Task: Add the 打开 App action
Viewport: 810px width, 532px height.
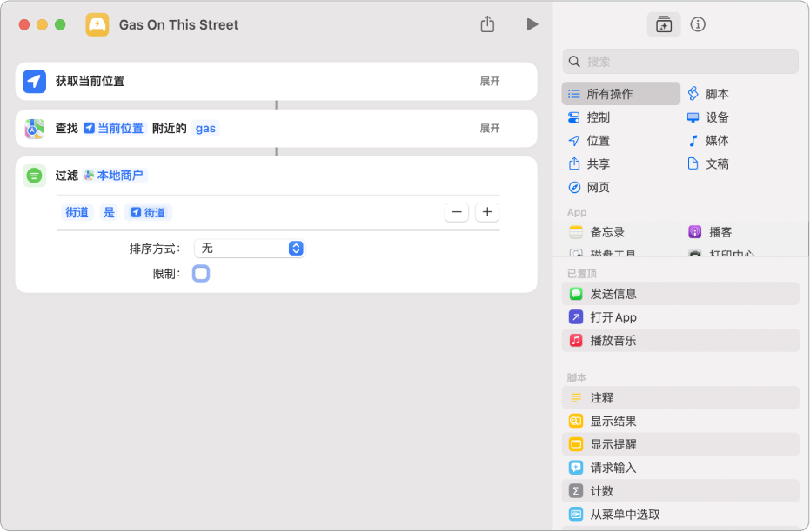Action: point(680,316)
